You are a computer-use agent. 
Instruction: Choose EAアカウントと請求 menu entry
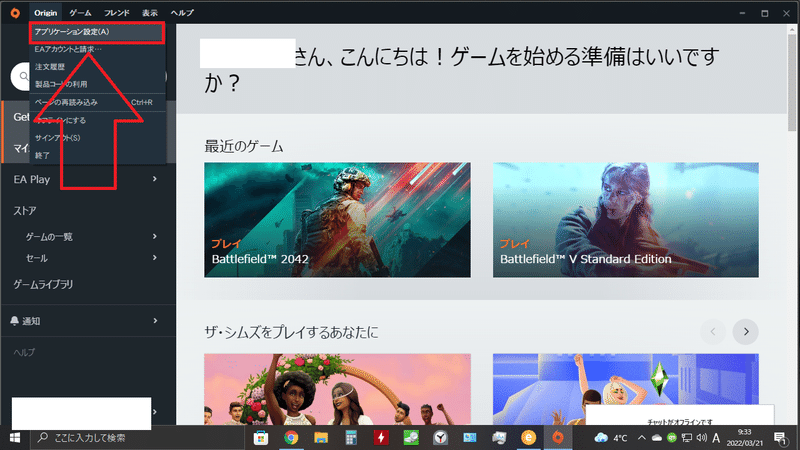click(x=97, y=49)
